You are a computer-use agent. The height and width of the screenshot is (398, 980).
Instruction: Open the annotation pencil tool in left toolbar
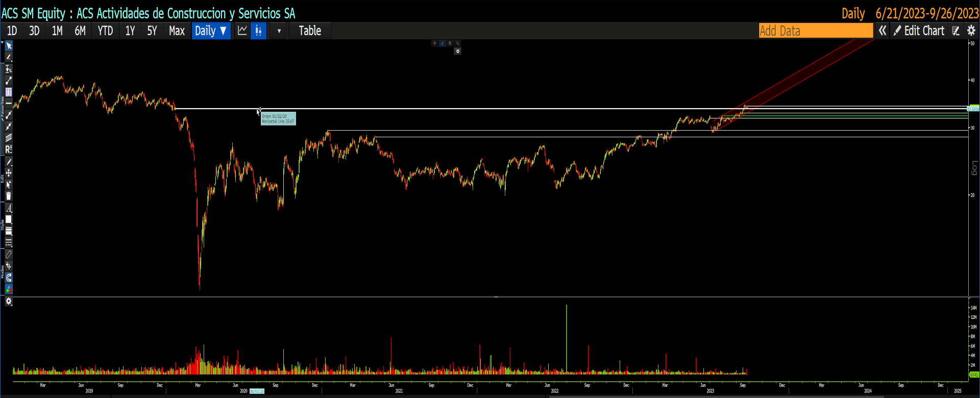click(x=9, y=58)
